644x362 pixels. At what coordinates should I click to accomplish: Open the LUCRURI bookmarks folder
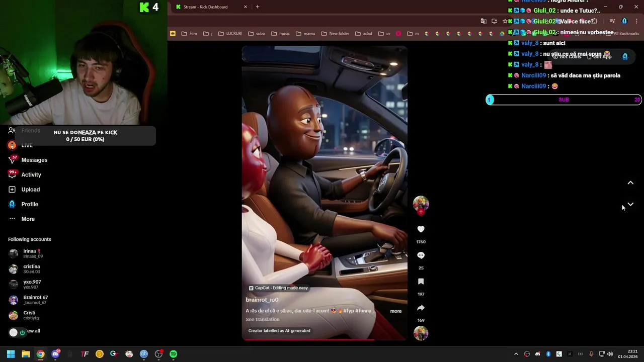pos(230,34)
